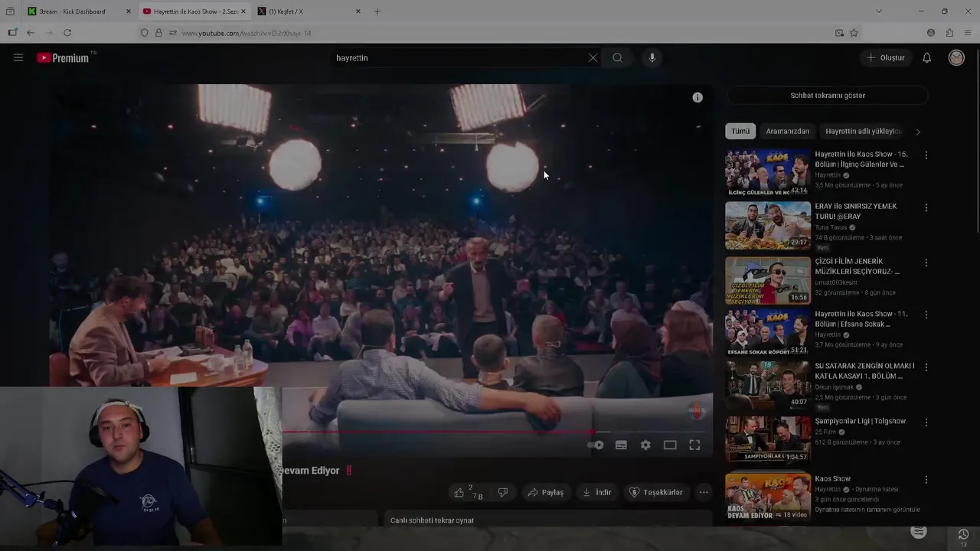Viewport: 980px width, 551px height.
Task: Open the Oluştur create button
Action: point(886,57)
